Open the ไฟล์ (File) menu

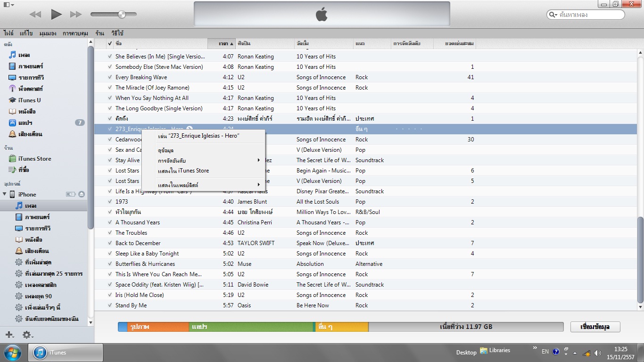coord(8,33)
